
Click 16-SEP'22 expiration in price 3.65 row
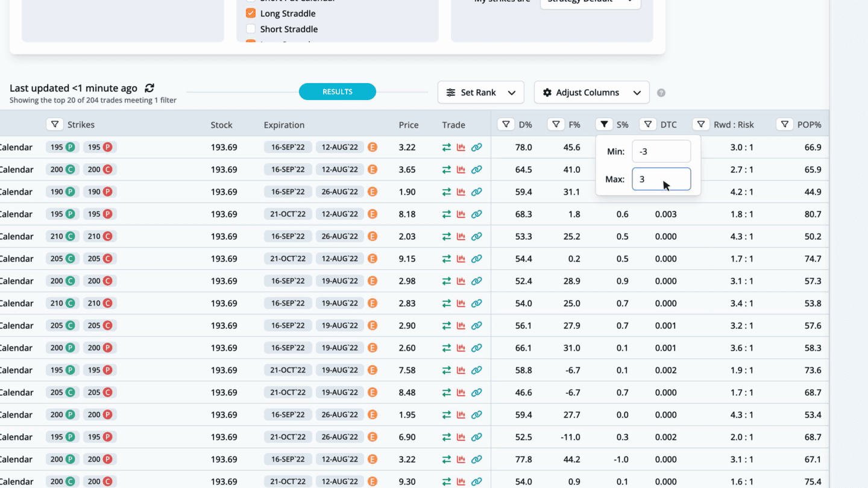[288, 170]
